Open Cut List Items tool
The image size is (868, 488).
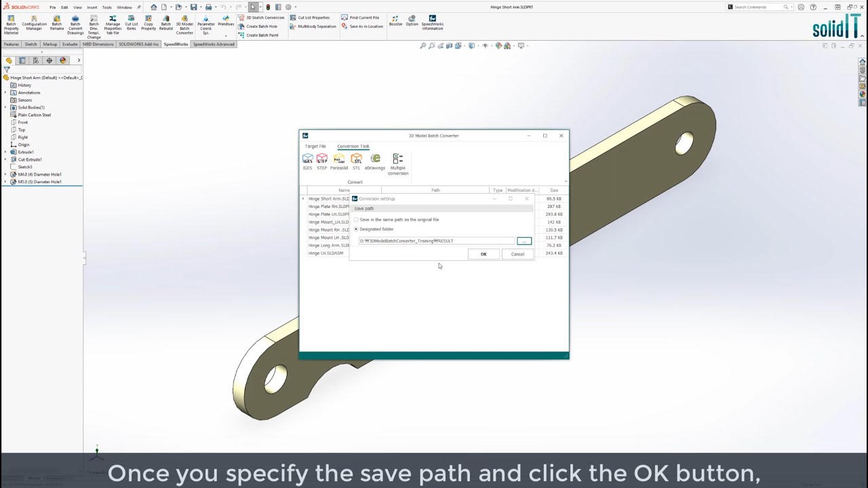[x=131, y=23]
